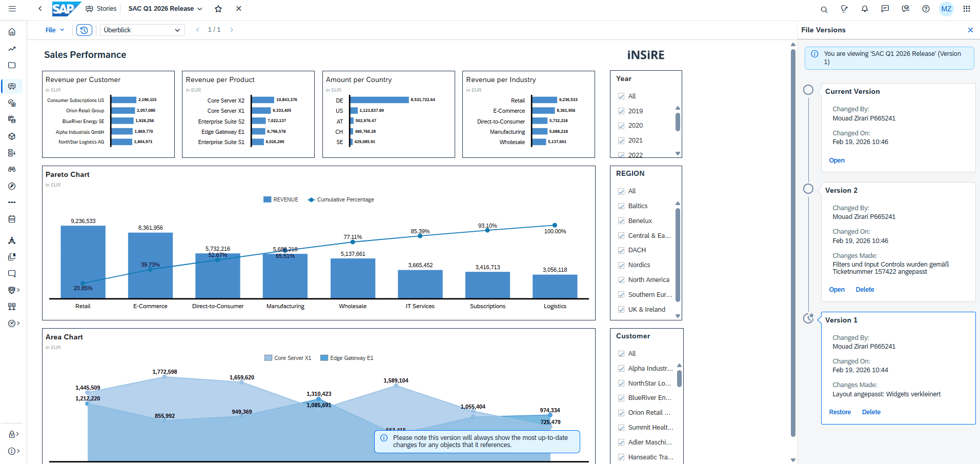This screenshot has height=464, width=980.
Task: Click the Home icon in left sidebar
Action: pos(12,32)
